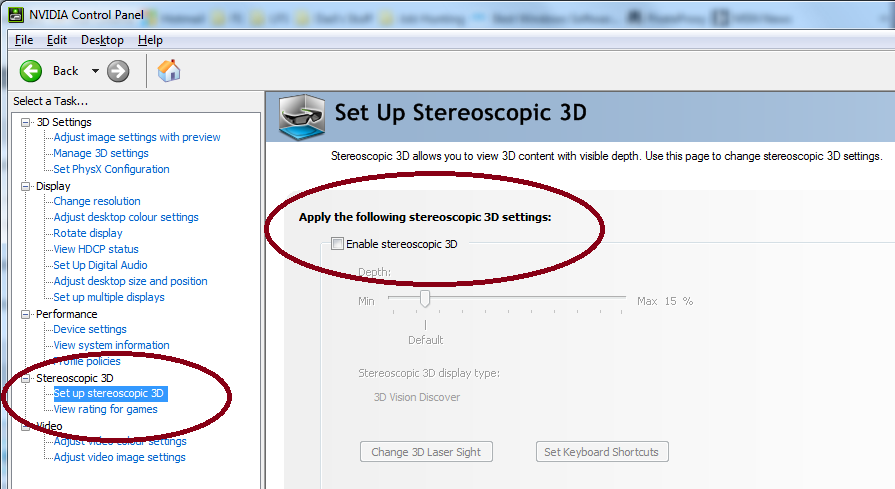Click the Performance category label
Screen dimensions: 895x489
(x=66, y=314)
